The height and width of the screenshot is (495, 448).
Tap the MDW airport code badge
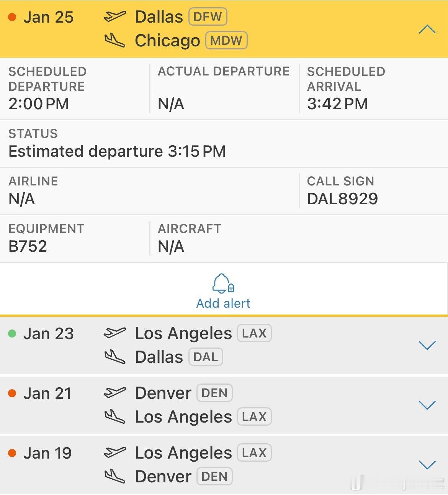coord(226,41)
